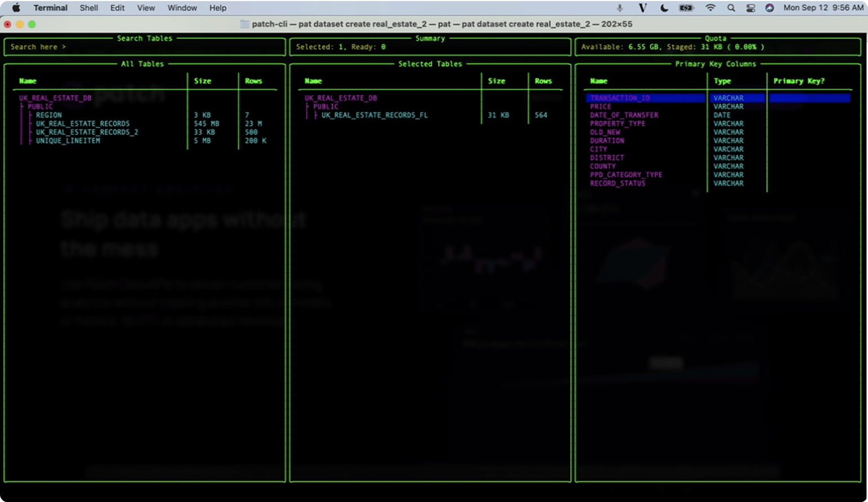
Task: Click the 3 KB size for REGION
Action: 202,115
